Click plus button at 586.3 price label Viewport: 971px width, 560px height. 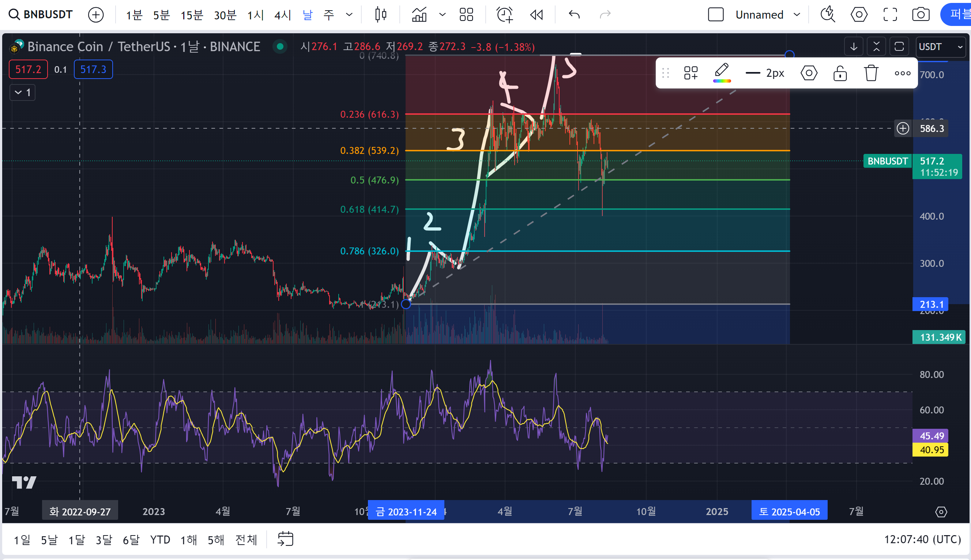pyautogui.click(x=903, y=128)
